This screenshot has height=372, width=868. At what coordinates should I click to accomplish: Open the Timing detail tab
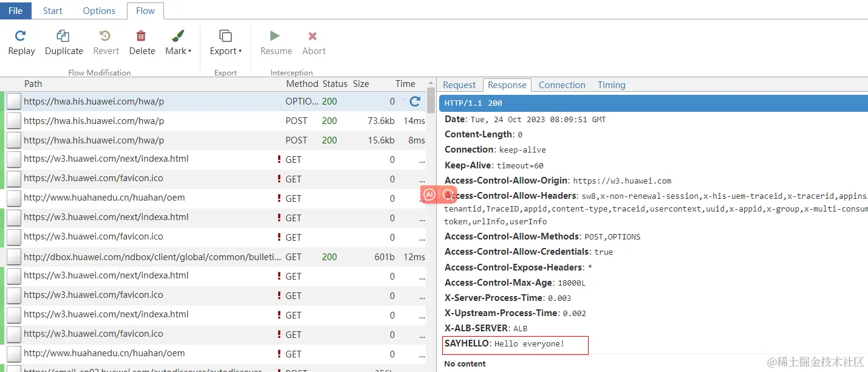(612, 85)
